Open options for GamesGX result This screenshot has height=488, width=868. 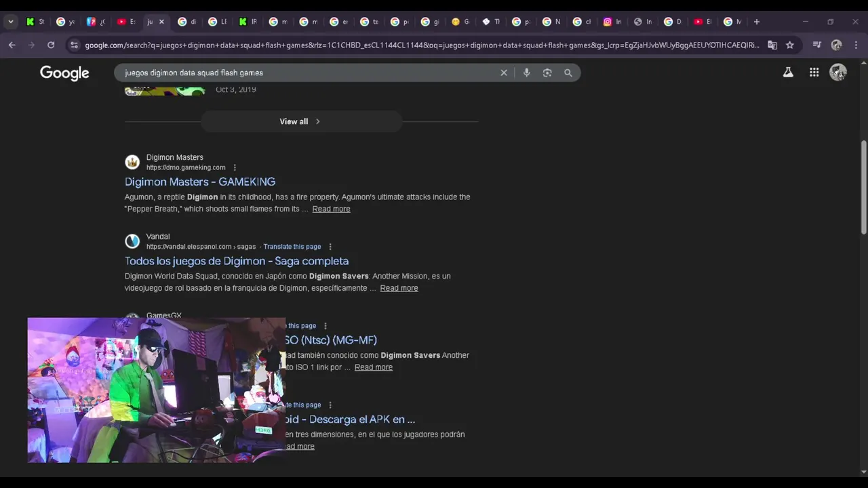325,326
